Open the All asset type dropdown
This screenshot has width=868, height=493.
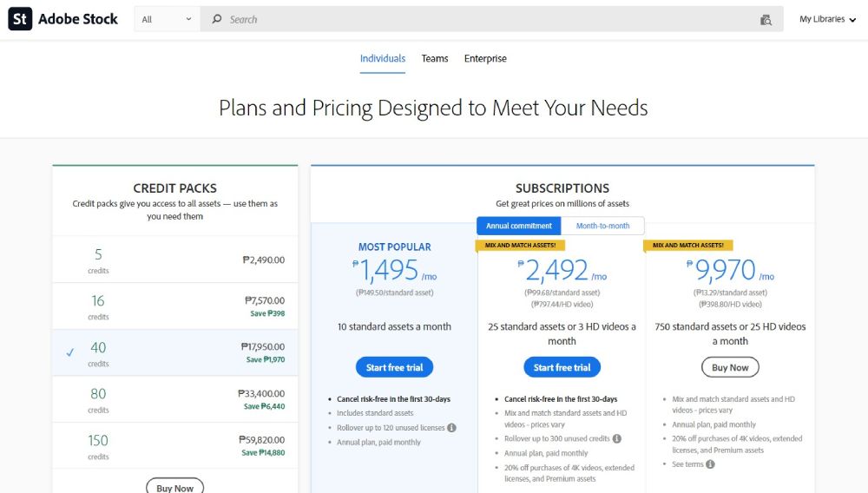(167, 19)
